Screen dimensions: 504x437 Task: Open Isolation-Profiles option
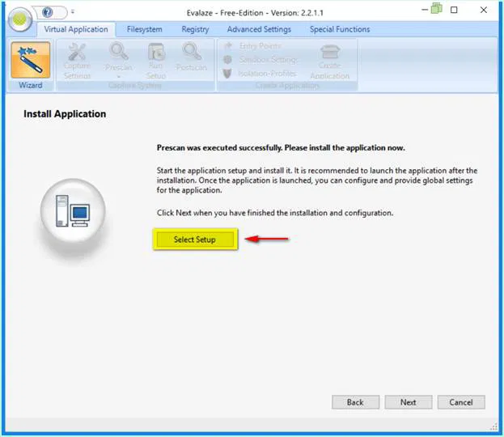[x=260, y=74]
